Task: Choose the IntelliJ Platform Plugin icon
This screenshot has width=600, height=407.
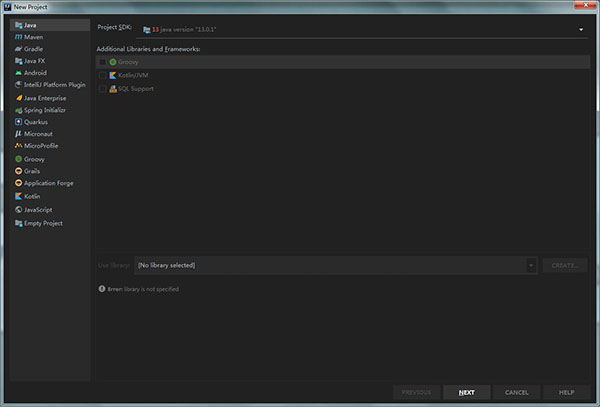Action: tap(18, 85)
